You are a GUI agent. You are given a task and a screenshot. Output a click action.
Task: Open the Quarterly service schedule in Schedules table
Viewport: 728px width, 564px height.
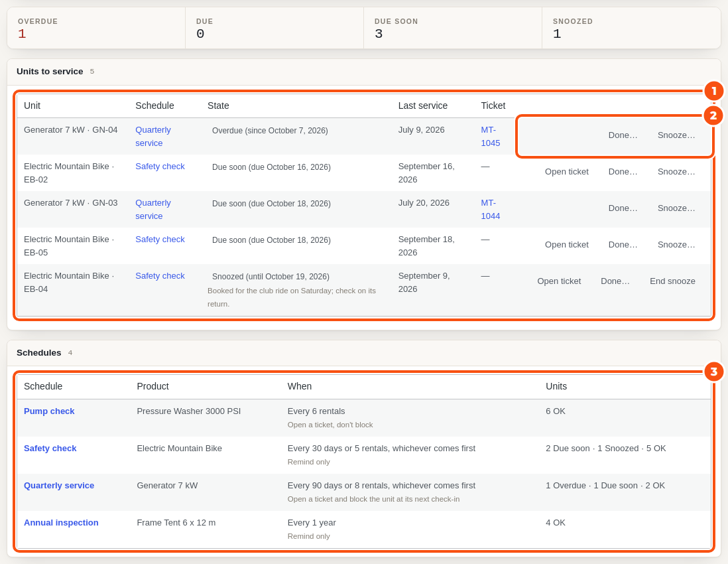pyautogui.click(x=58, y=486)
